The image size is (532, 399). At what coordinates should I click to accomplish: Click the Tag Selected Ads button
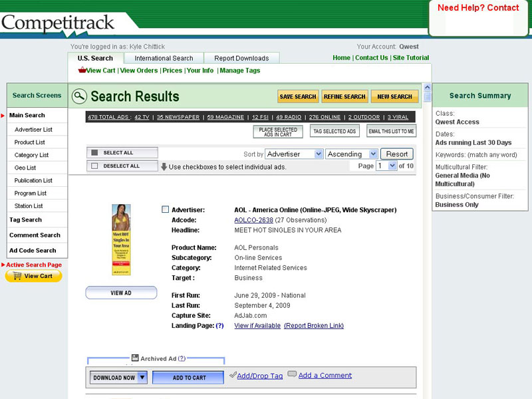[x=334, y=131]
